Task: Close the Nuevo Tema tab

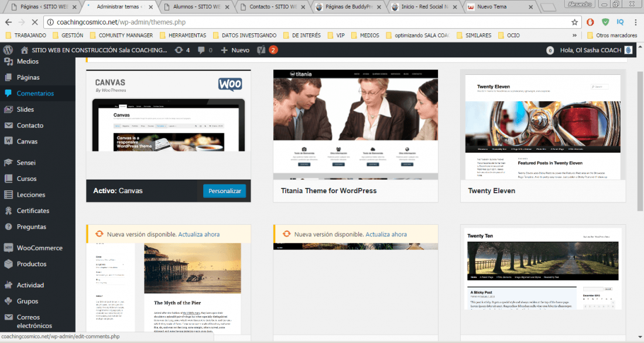Action: (x=530, y=7)
